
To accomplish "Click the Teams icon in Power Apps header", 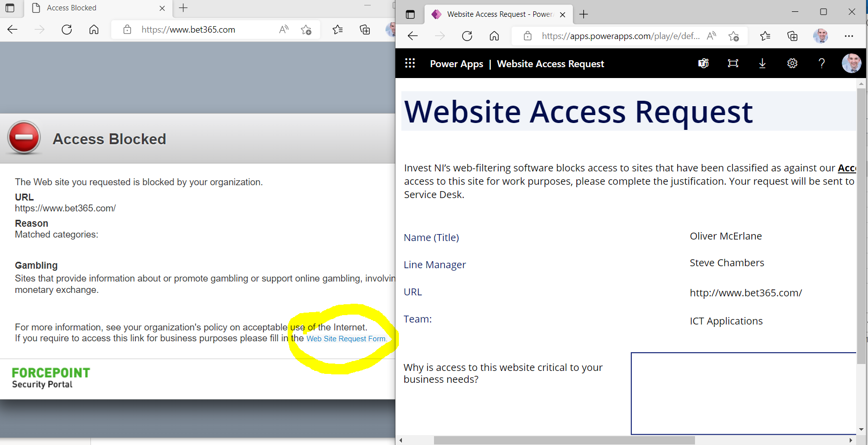I will pos(703,63).
